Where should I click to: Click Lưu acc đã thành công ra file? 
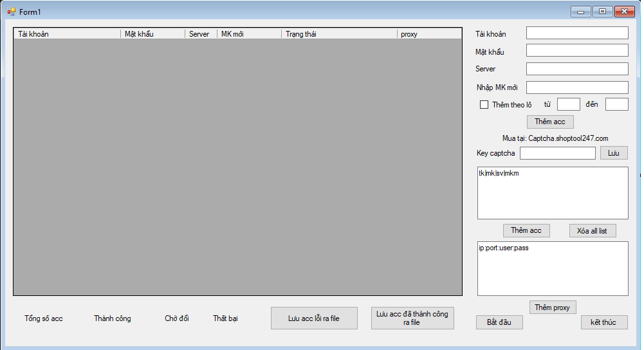(x=412, y=318)
